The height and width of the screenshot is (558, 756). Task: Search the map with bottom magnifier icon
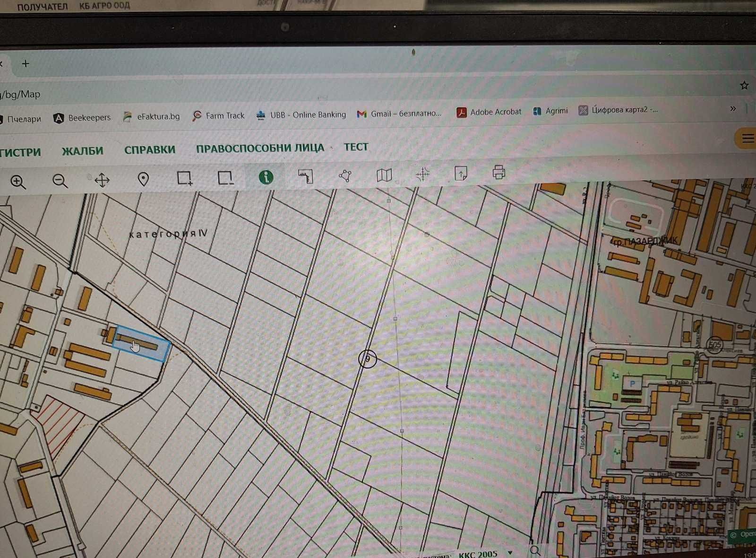click(535, 550)
